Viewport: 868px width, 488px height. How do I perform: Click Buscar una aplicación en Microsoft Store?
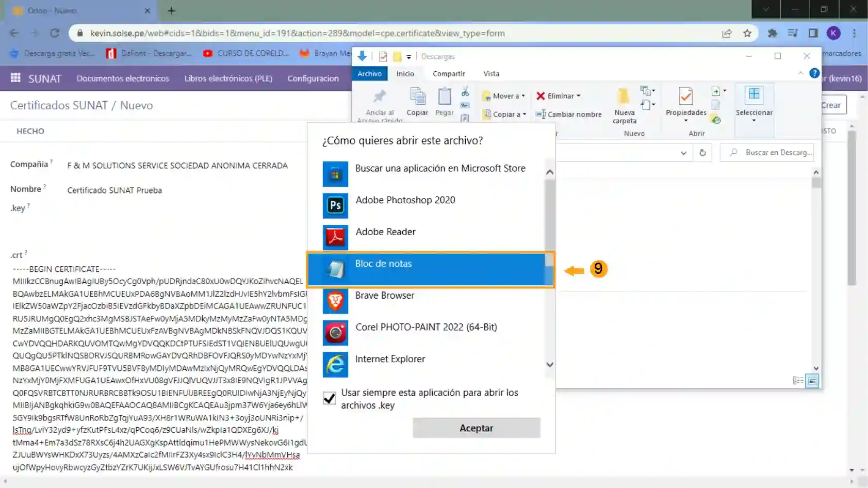(x=431, y=174)
